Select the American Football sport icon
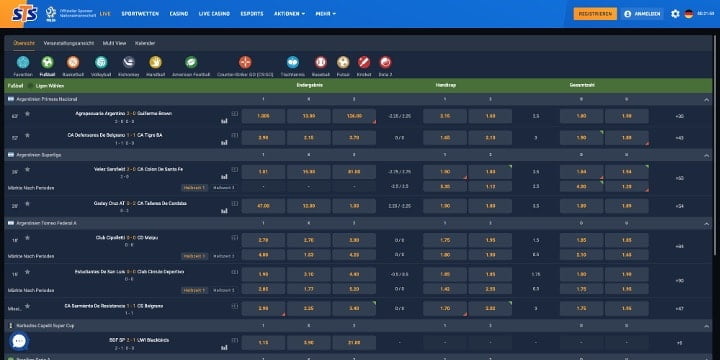720x360 pixels. [x=191, y=62]
